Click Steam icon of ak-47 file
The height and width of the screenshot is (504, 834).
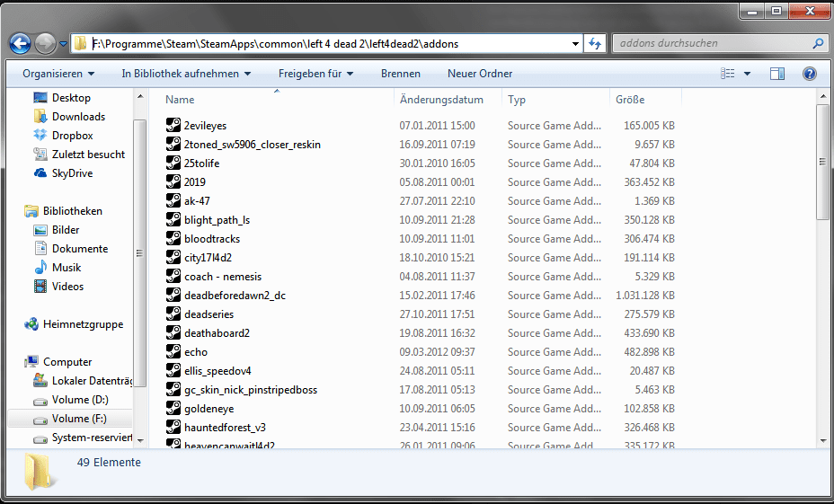(x=173, y=201)
